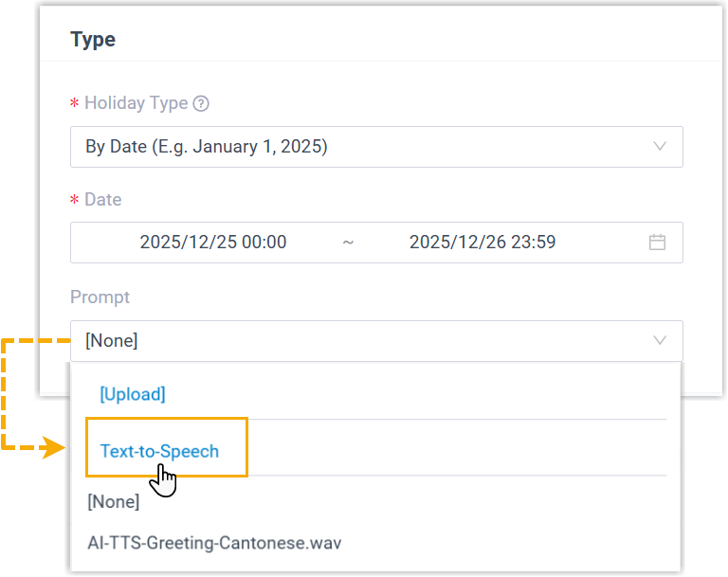The image size is (728, 577).
Task: Click the "Date" field label
Action: tap(103, 200)
